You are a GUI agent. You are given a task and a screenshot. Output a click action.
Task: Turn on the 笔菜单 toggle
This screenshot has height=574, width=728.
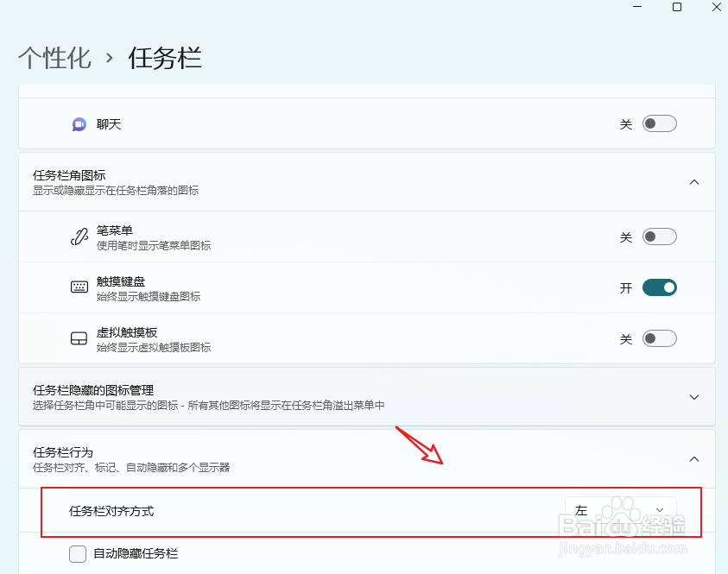pos(659,236)
